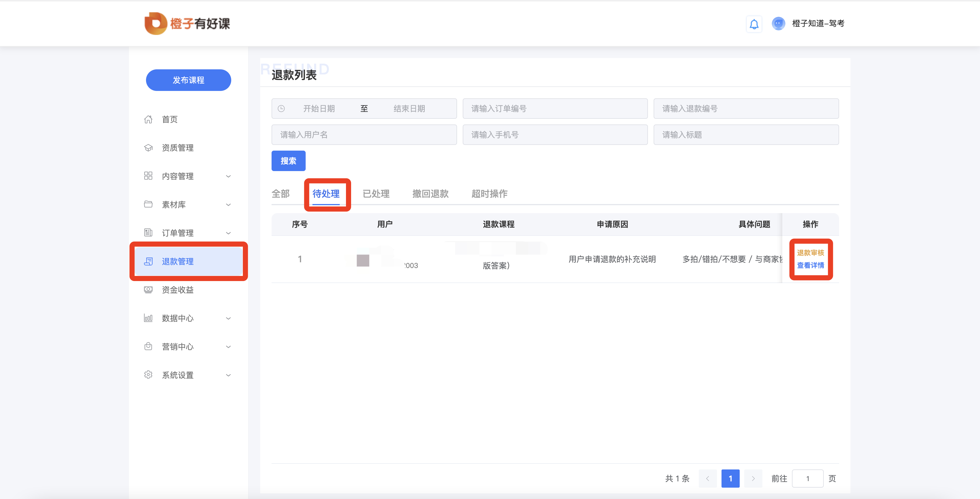
Task: Select the 撤回退款 tab
Action: click(x=430, y=194)
